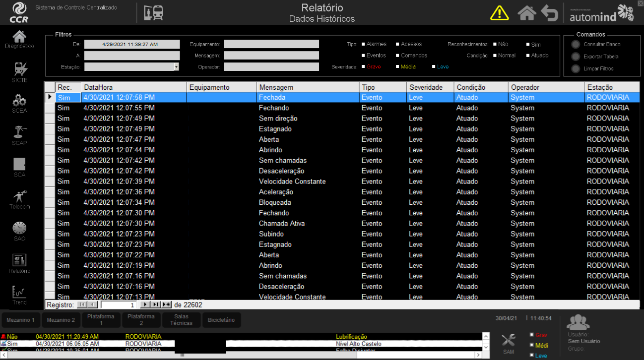Viewport: 644px width, 360px height.
Task: Click the Operador filter field
Action: tap(271, 66)
